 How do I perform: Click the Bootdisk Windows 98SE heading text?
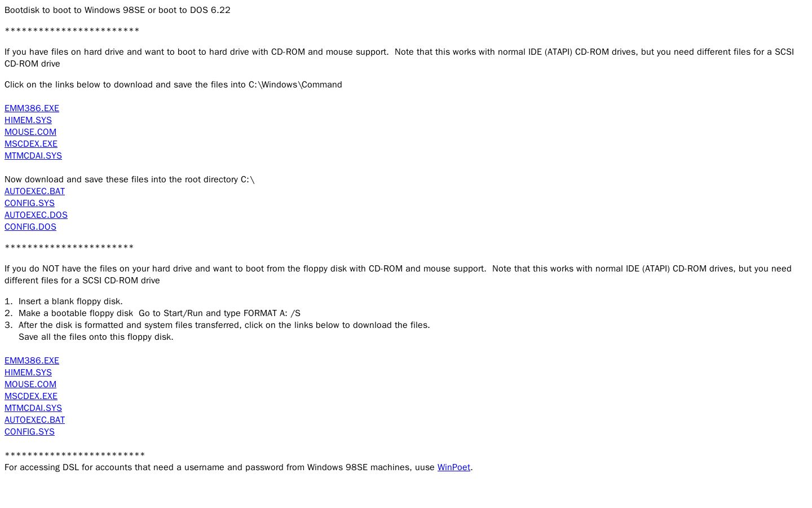click(x=117, y=10)
